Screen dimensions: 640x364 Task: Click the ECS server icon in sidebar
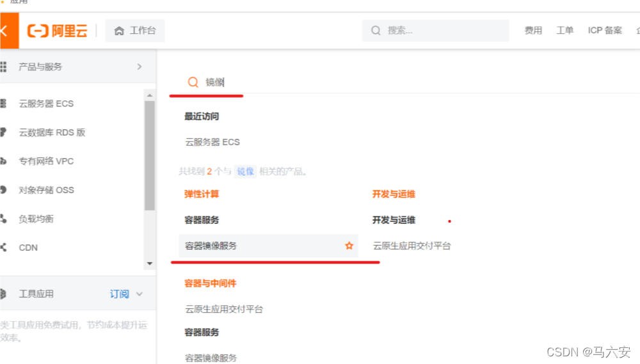point(3,104)
